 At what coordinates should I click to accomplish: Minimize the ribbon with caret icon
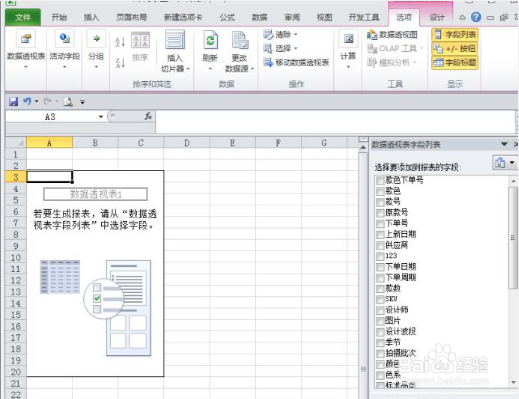pyautogui.click(x=462, y=17)
